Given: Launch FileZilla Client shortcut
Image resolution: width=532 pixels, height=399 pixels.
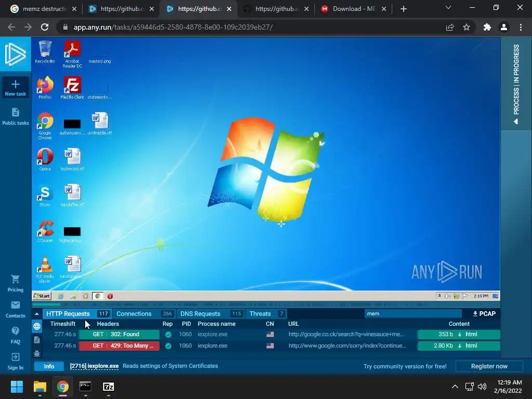Looking at the screenshot, I should point(72,87).
